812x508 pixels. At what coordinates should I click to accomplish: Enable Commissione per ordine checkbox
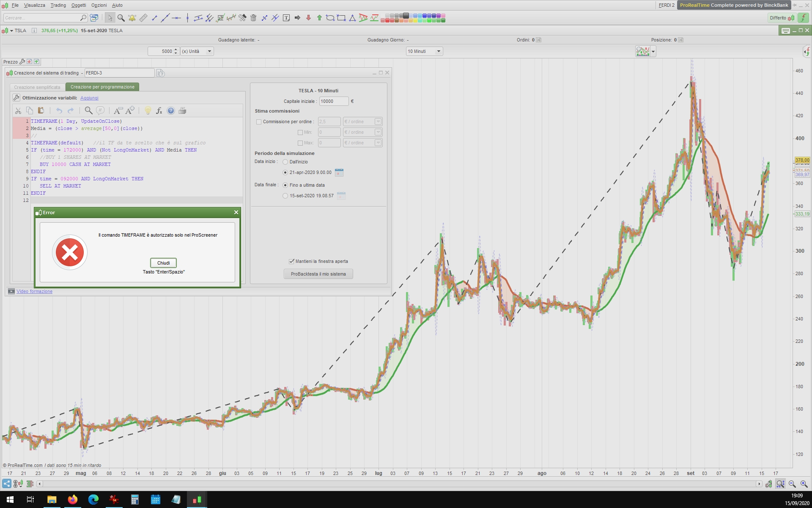point(259,122)
